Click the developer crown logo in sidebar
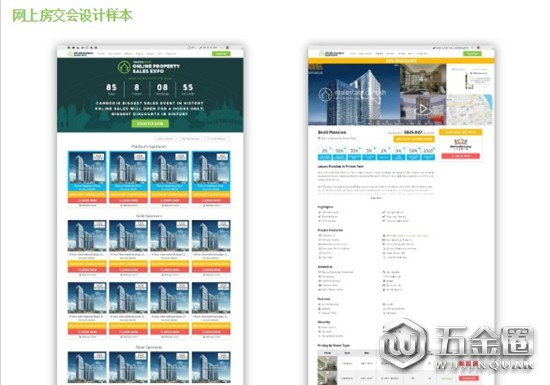This screenshot has height=385, width=550. [461, 144]
